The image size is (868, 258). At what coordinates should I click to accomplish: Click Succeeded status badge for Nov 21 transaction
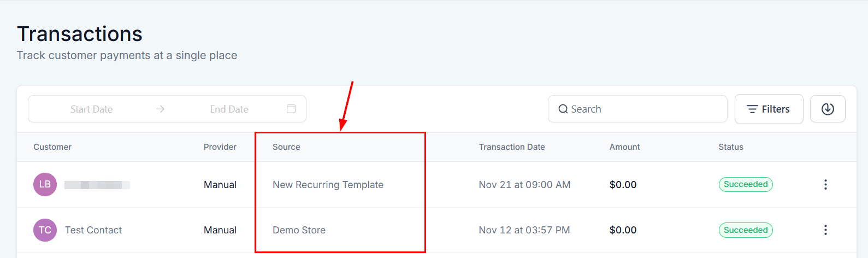[x=746, y=184]
